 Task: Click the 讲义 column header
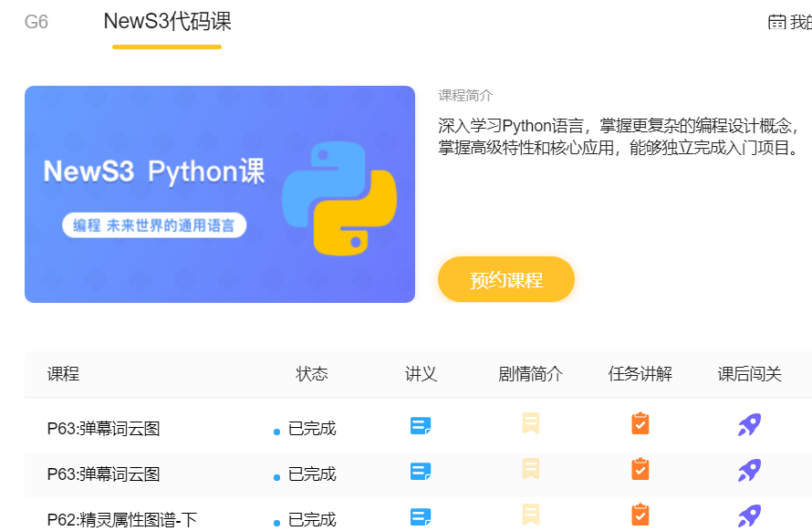(421, 373)
